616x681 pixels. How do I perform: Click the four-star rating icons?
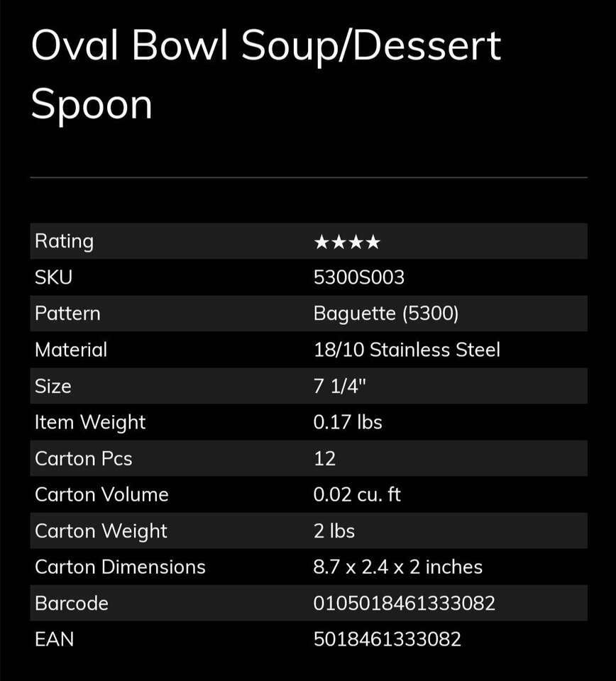point(347,242)
